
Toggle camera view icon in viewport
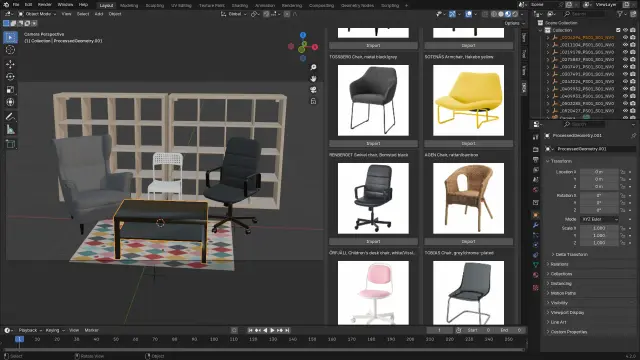313,90
